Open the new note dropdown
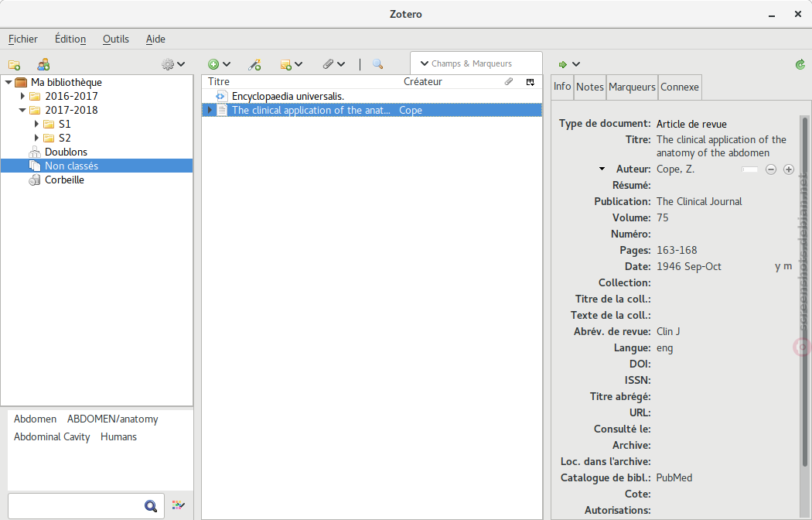The image size is (812, 520). (291, 64)
